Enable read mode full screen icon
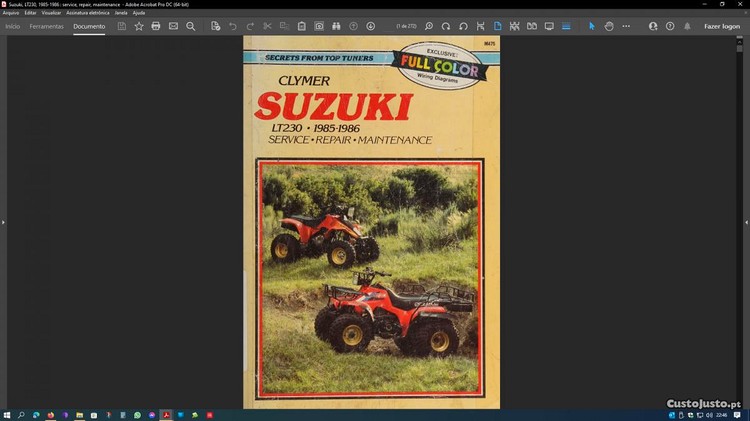 (549, 26)
